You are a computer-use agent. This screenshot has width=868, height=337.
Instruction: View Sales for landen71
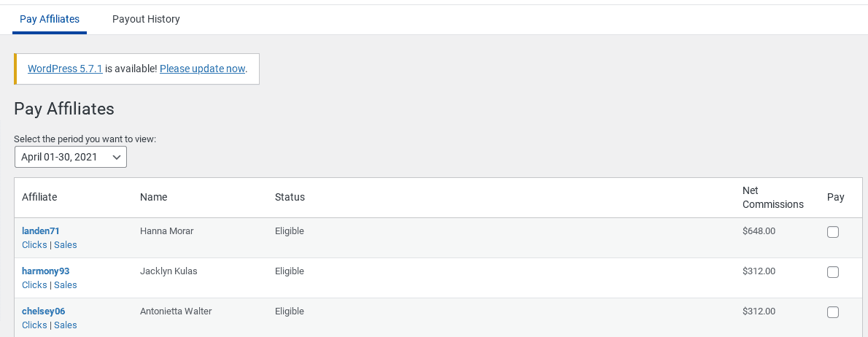point(66,245)
